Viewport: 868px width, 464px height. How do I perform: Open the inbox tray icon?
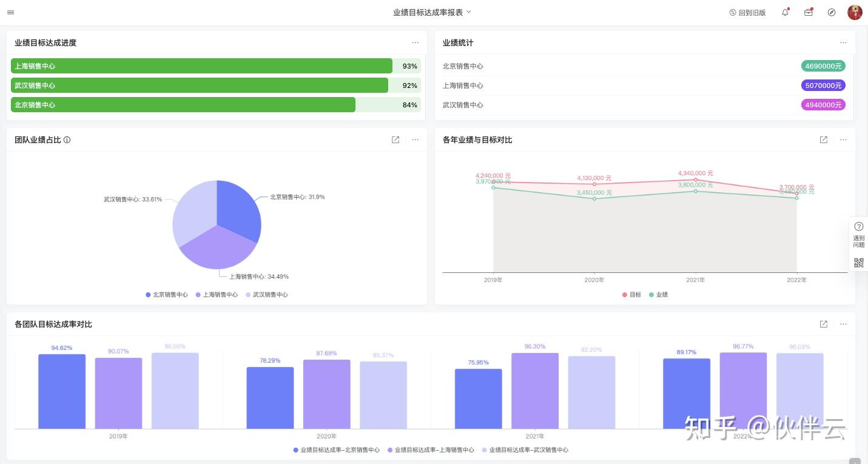809,12
